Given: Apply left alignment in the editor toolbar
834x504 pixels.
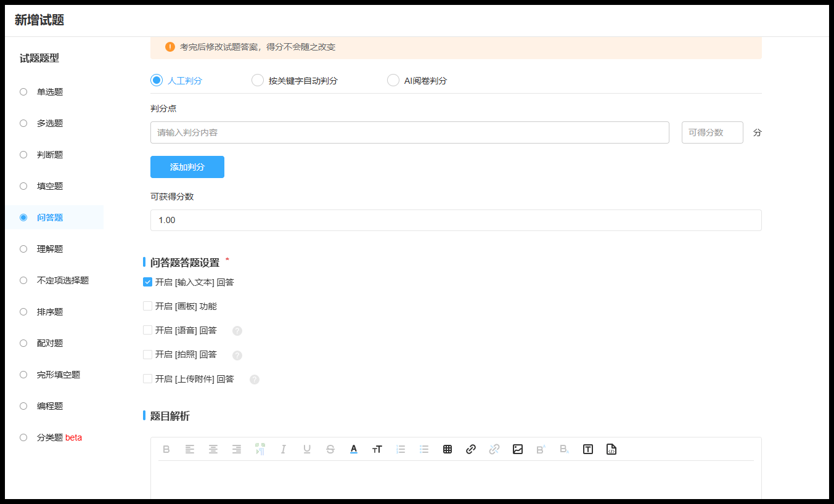Looking at the screenshot, I should (190, 449).
